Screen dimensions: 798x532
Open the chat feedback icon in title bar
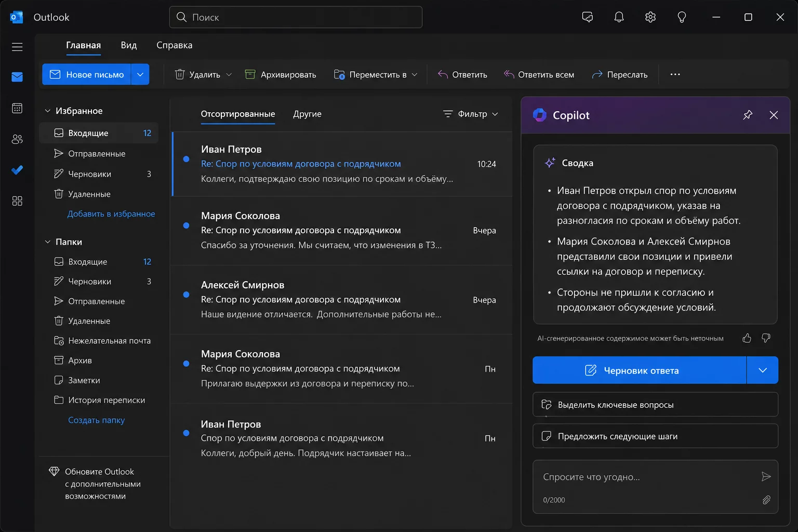pyautogui.click(x=588, y=17)
